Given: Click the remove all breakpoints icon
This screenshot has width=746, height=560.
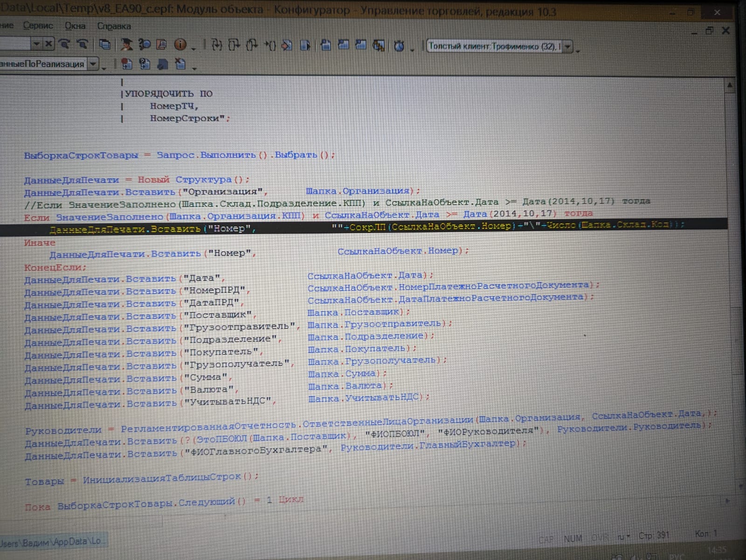Looking at the screenshot, I should click(180, 64).
